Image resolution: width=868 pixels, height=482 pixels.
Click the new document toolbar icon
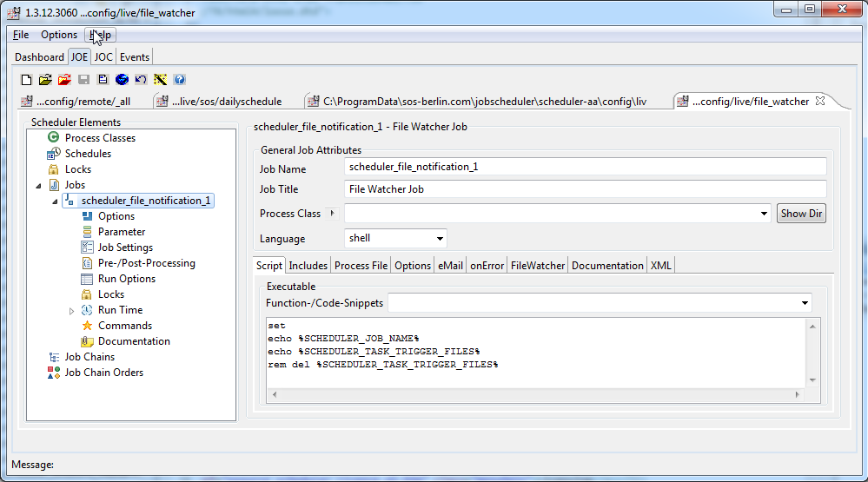coord(26,80)
